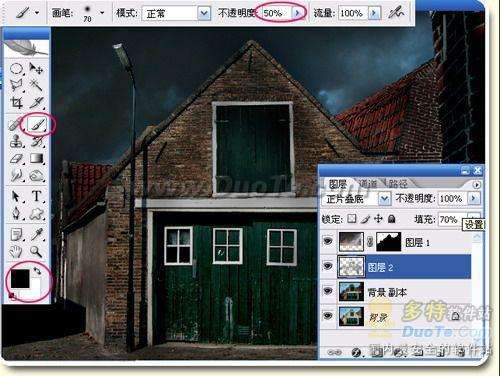Select the Healing Brush tool
The height and width of the screenshot is (376, 500).
pos(15,125)
